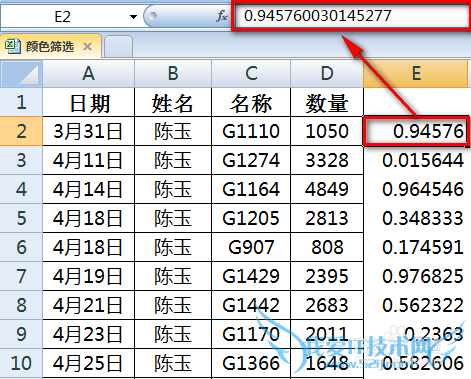Select cell containing G1205
471x379 pixels.
[x=251, y=218]
